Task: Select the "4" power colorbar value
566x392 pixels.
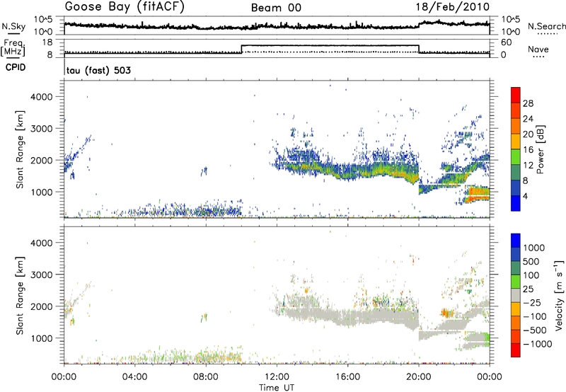Action: pos(525,197)
